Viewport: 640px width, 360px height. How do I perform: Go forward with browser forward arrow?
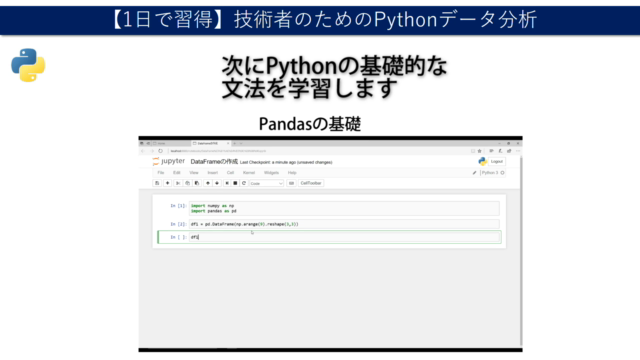(152, 151)
